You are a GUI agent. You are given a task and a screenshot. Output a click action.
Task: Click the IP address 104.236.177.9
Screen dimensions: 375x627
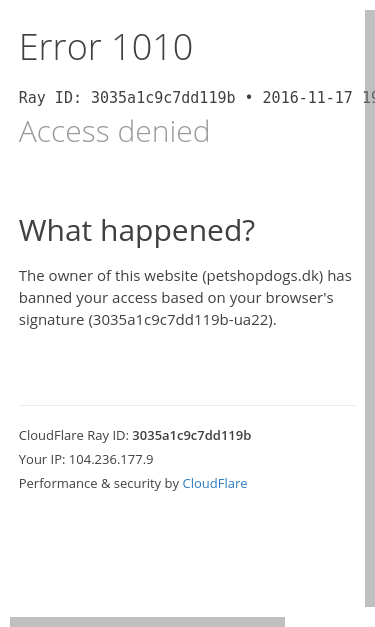111,459
